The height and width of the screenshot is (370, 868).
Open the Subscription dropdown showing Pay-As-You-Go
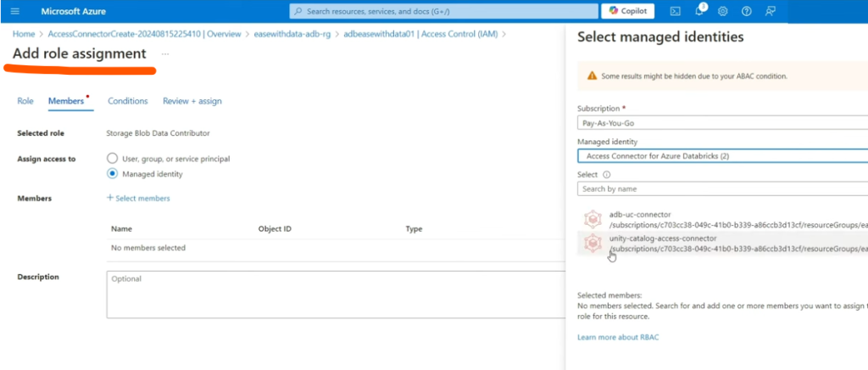[x=722, y=123]
